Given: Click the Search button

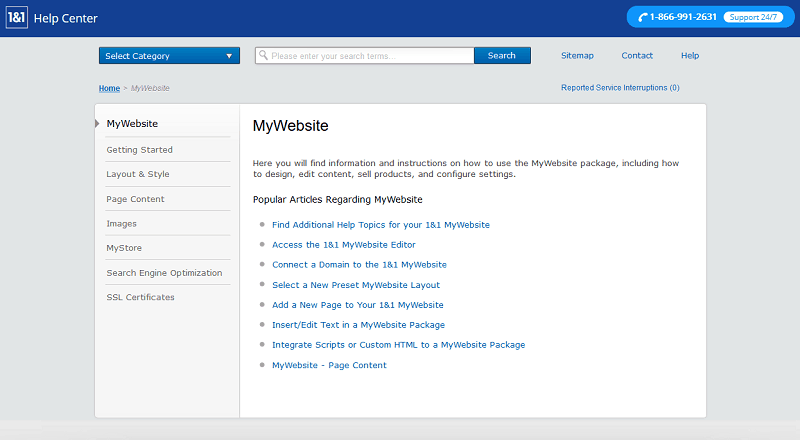Looking at the screenshot, I should [x=502, y=56].
